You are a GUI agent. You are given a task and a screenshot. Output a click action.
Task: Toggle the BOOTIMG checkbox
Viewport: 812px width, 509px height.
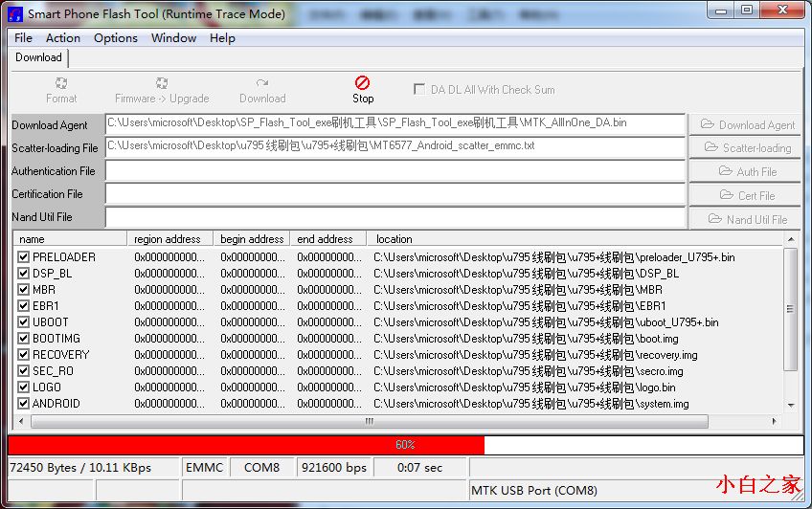point(23,339)
